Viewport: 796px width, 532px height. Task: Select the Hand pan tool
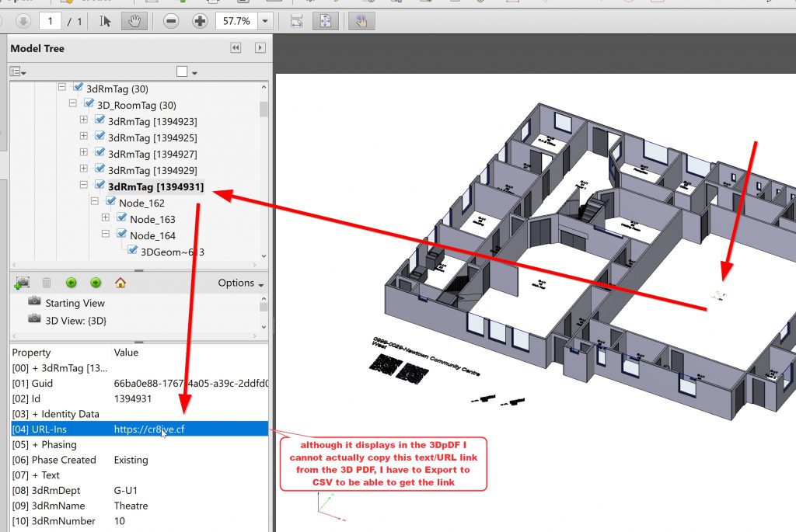(x=134, y=21)
